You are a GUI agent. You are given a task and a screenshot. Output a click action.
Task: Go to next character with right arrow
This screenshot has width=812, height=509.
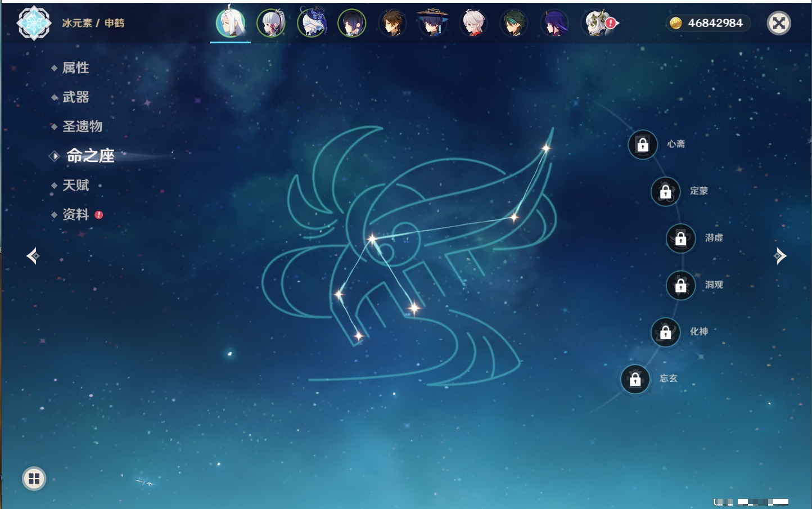[779, 256]
